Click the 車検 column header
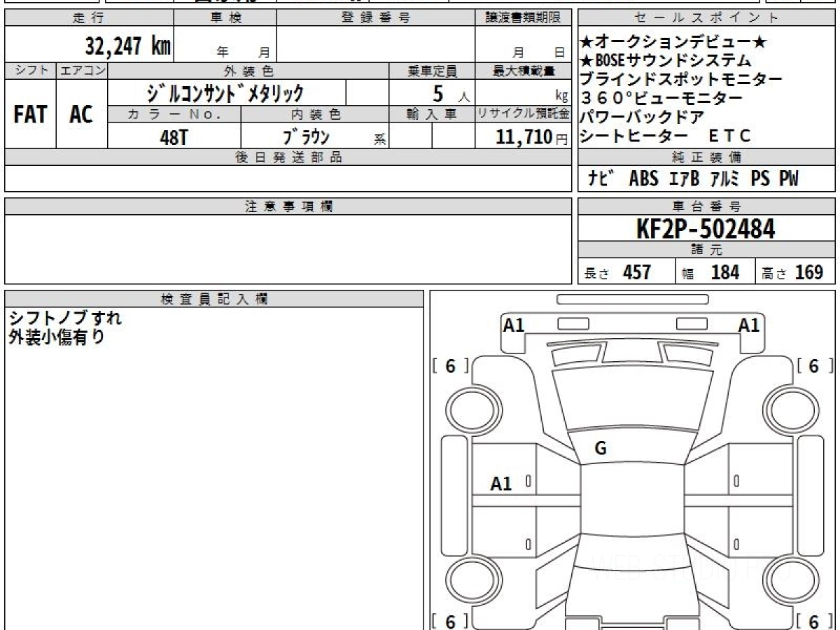Image resolution: width=840 pixels, height=630 pixels. (x=225, y=18)
